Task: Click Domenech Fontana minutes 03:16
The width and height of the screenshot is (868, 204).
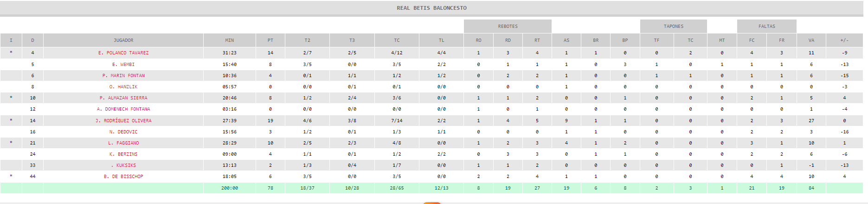Action: (230, 109)
